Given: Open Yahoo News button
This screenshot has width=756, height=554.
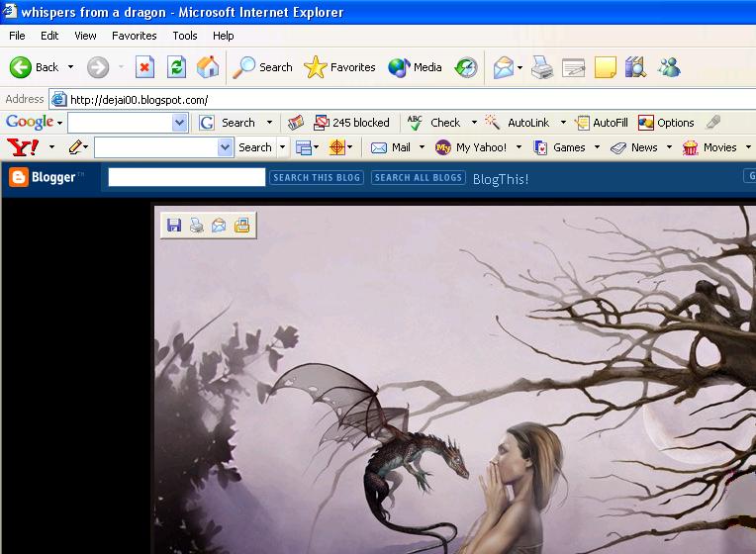Looking at the screenshot, I should click(x=633, y=147).
